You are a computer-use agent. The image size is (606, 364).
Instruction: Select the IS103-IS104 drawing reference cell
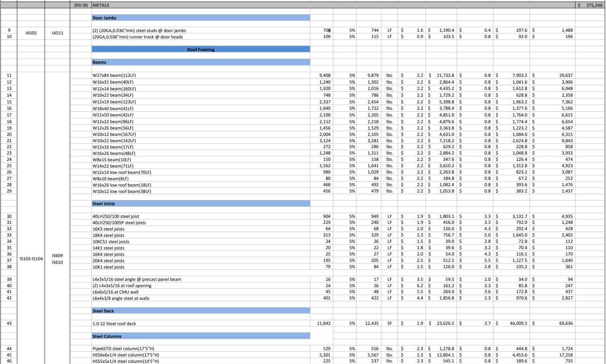pos(31,259)
